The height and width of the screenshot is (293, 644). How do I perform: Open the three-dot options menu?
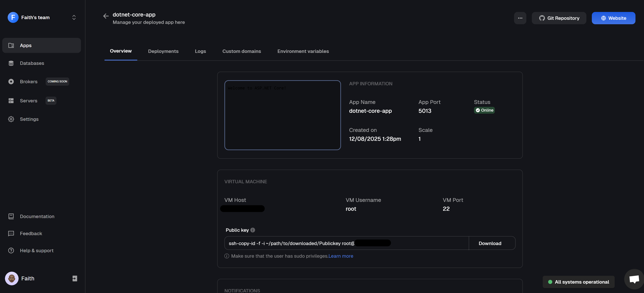click(x=520, y=18)
